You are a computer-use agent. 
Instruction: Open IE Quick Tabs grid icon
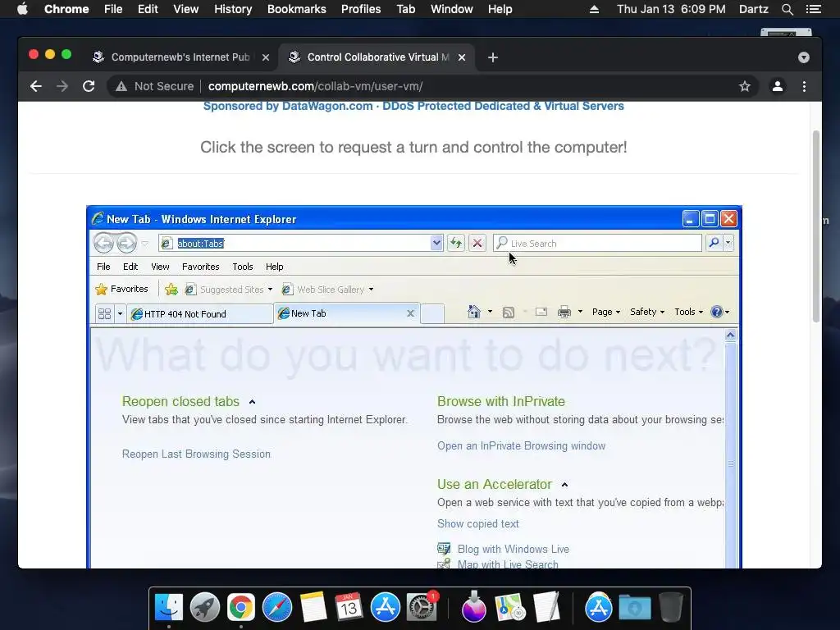click(104, 314)
